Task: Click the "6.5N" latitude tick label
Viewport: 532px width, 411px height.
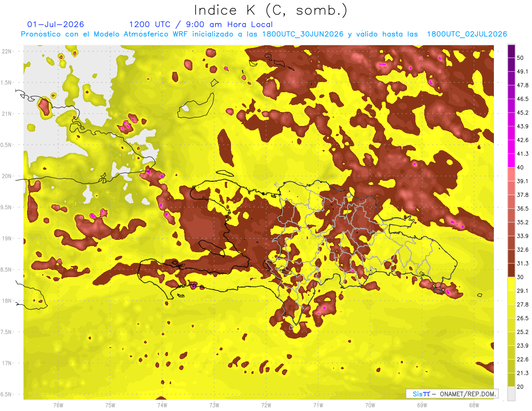Action: [6, 394]
